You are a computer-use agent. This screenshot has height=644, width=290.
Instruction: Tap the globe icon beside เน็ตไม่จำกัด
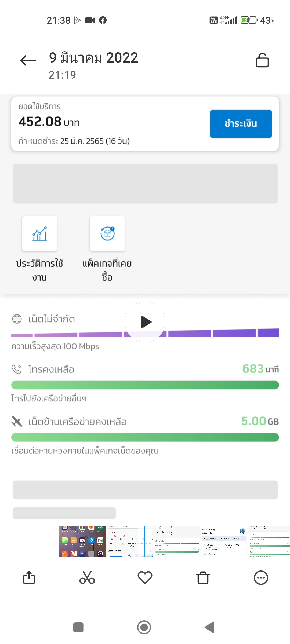[x=17, y=319]
